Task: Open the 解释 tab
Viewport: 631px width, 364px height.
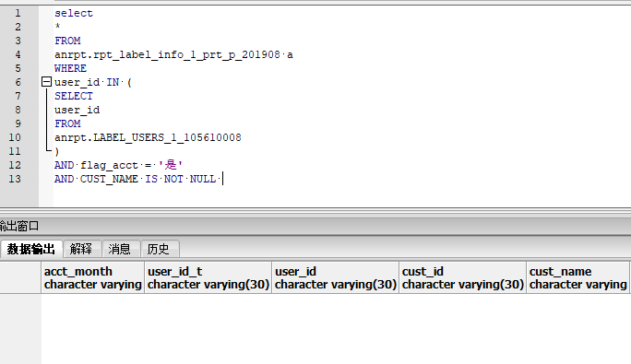Action: point(81,249)
